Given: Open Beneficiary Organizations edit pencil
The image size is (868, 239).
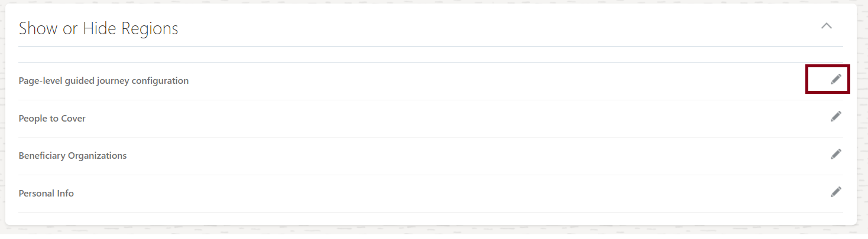Looking at the screenshot, I should 835,154.
